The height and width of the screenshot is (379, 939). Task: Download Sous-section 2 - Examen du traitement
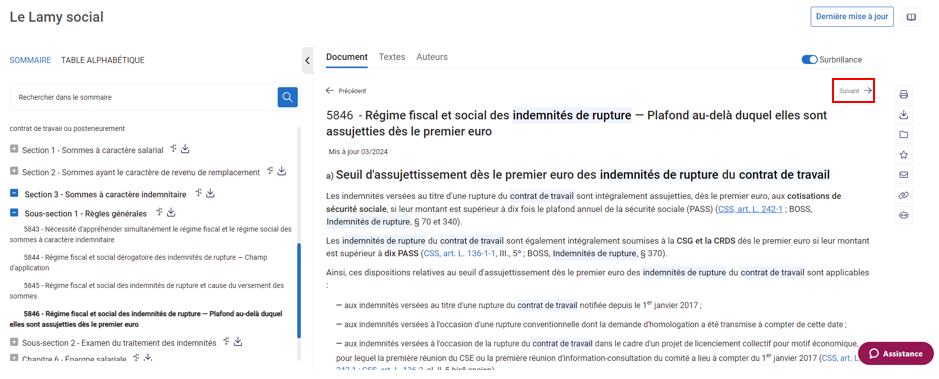[238, 342]
